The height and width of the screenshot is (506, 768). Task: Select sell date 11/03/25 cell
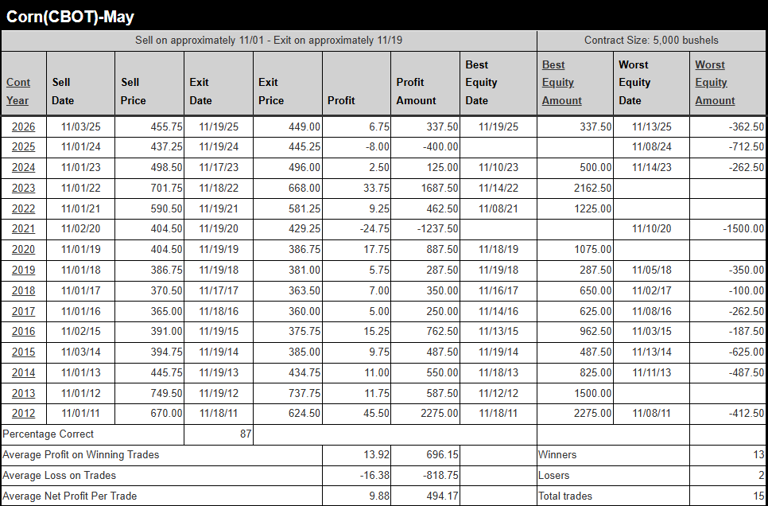click(81, 127)
